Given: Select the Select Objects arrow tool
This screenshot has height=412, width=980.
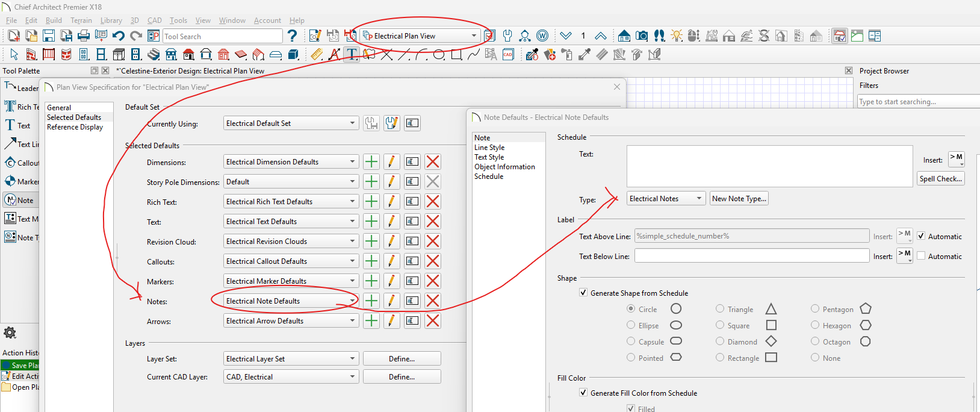Looking at the screenshot, I should [x=14, y=55].
